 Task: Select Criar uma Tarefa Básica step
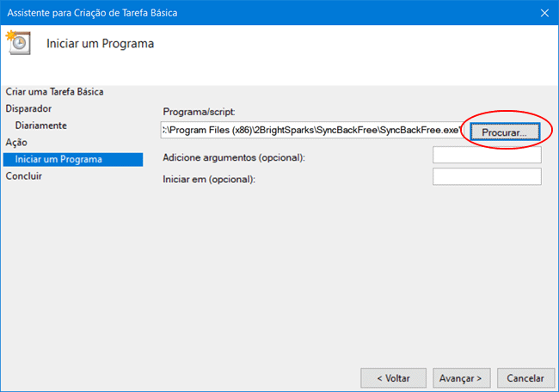pyautogui.click(x=60, y=92)
